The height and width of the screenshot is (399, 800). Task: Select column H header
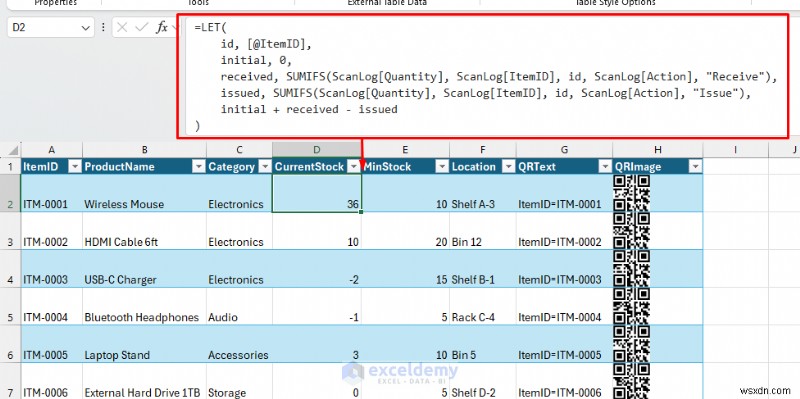pyautogui.click(x=658, y=150)
